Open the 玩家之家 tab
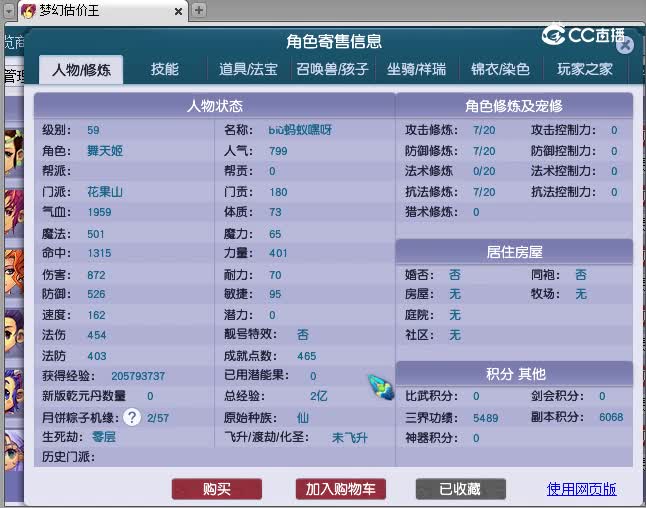Screen dimensions: 646x508 pyautogui.click(x=585, y=69)
